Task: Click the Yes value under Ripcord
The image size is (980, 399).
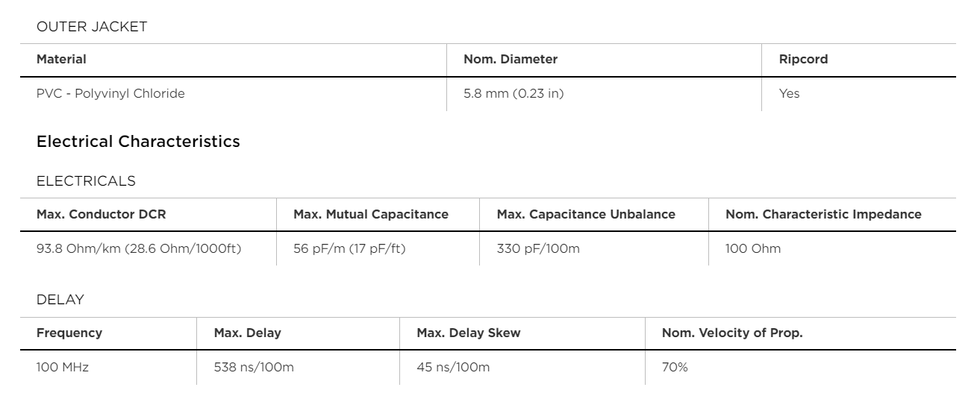Action: coord(789,94)
